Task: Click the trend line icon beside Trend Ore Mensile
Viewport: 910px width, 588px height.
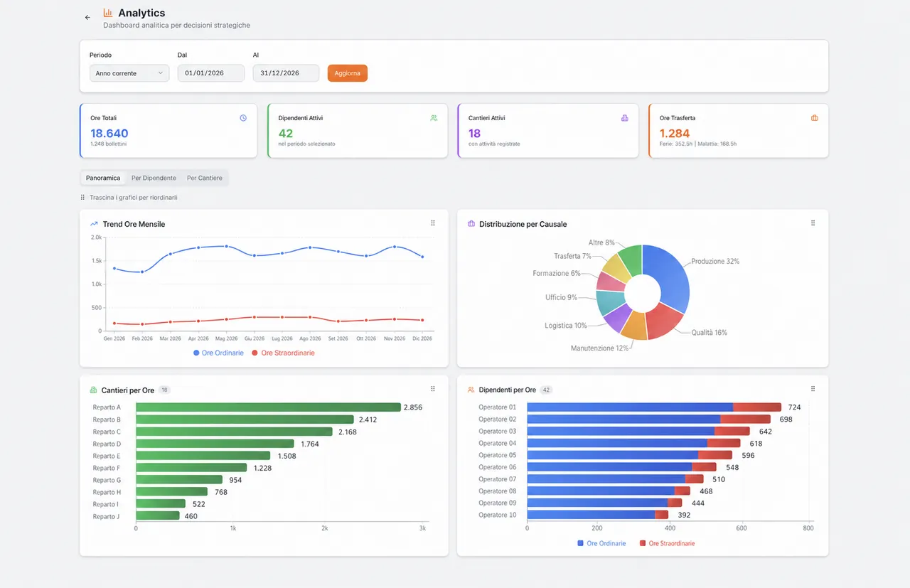Action: [x=94, y=224]
